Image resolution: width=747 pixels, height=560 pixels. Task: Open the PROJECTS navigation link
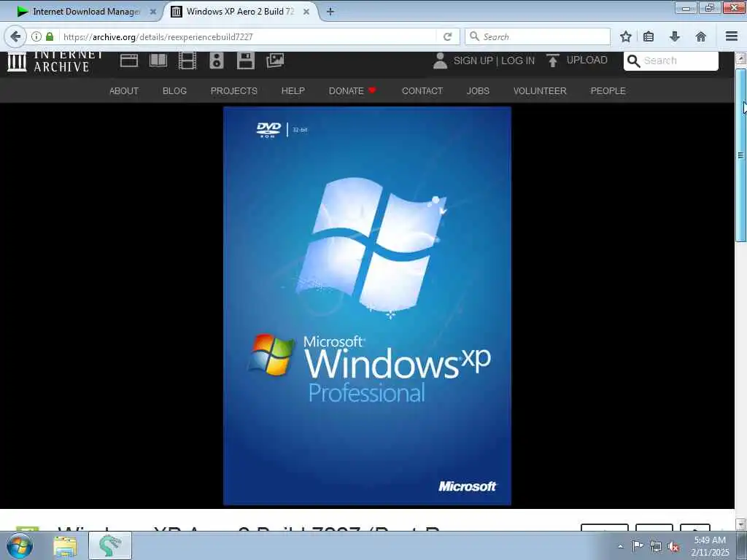coord(234,91)
